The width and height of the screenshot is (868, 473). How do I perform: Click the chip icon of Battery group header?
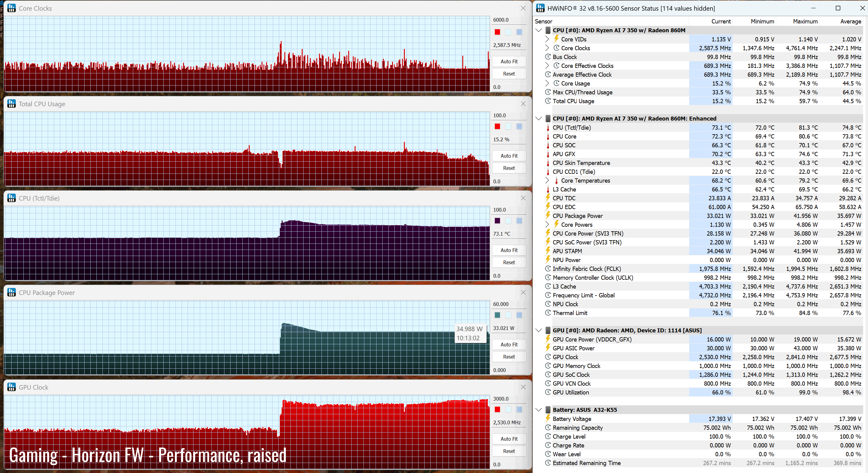[x=548, y=410]
